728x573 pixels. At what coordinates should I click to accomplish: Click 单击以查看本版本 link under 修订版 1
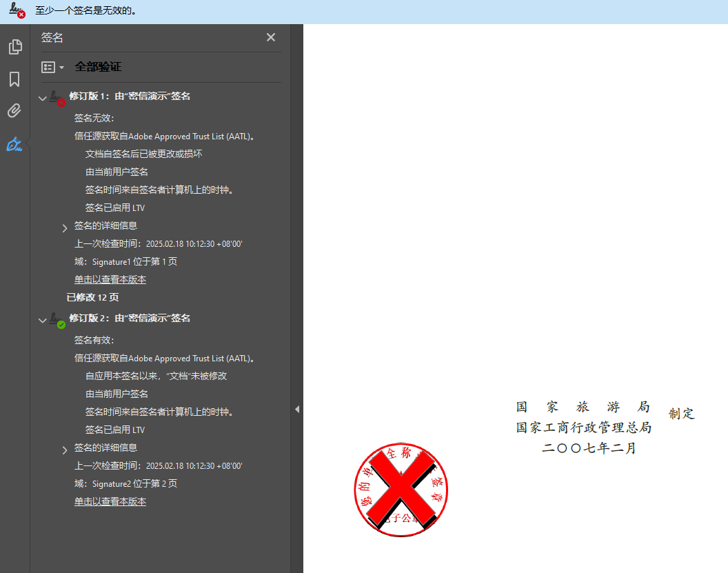[110, 279]
